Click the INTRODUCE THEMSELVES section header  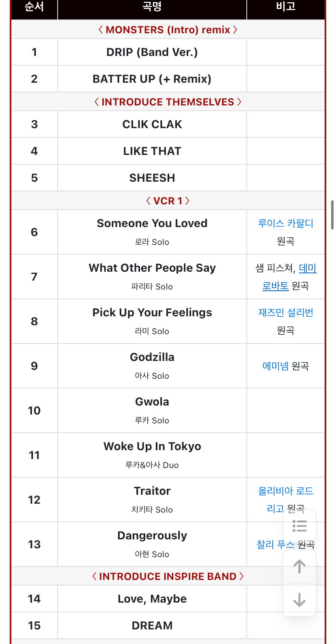coord(168,102)
